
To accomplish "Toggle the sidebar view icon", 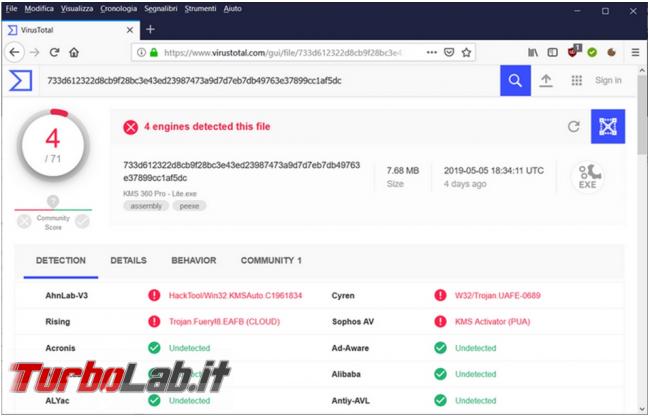I will coord(553,52).
